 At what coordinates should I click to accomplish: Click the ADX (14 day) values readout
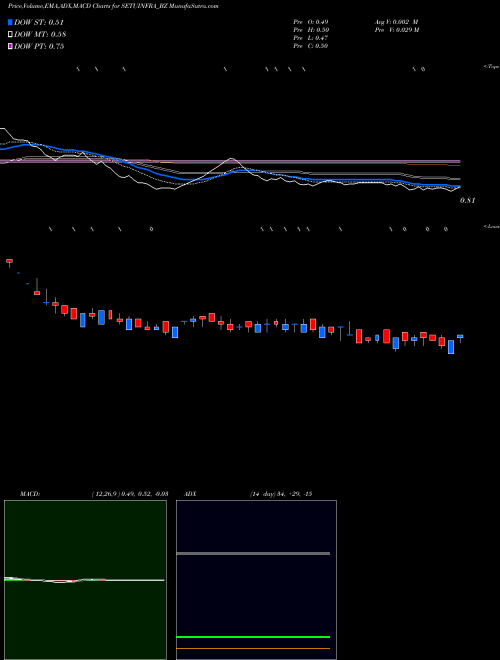(x=281, y=494)
